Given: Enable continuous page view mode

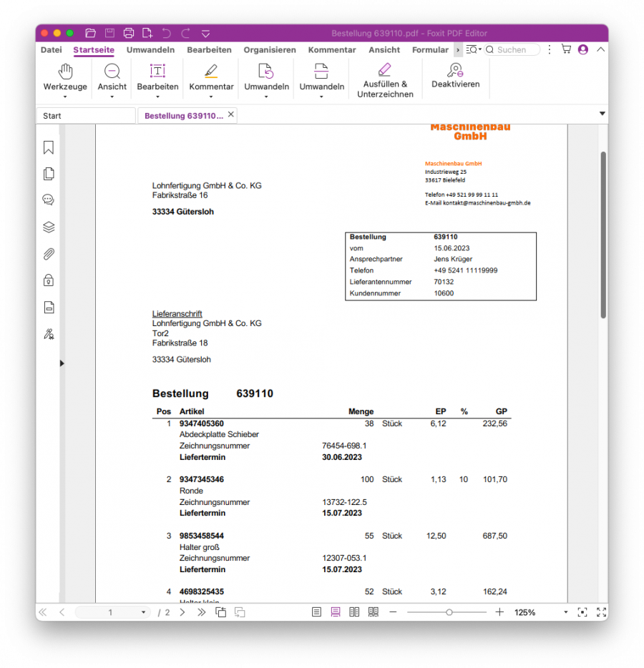Looking at the screenshot, I should [x=335, y=612].
